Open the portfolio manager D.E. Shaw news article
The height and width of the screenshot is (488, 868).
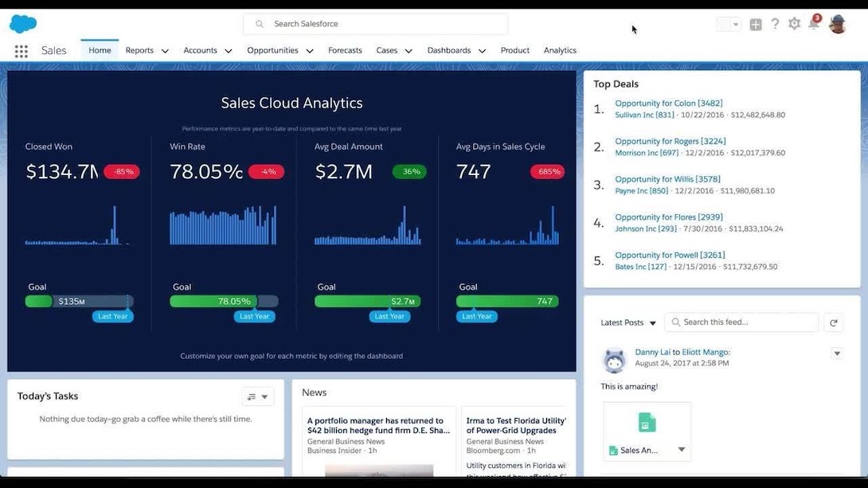coord(378,425)
